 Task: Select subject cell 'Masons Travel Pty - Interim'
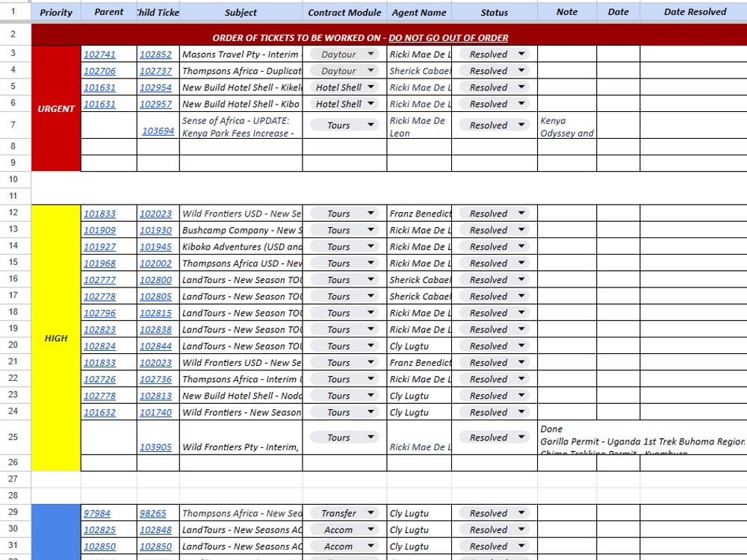241,55
